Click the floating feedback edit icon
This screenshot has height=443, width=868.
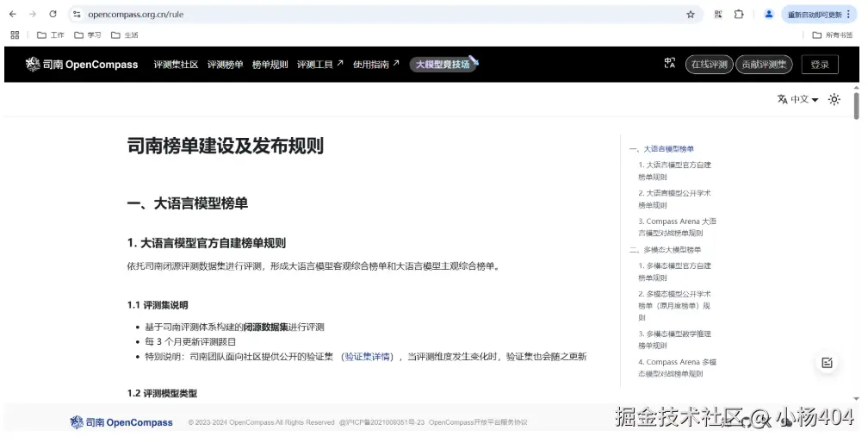point(827,363)
